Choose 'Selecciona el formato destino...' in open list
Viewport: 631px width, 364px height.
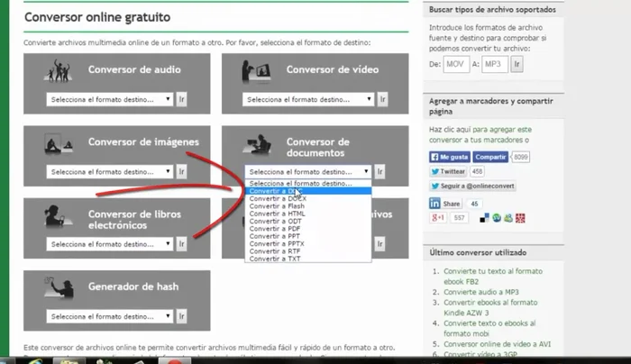(308, 184)
